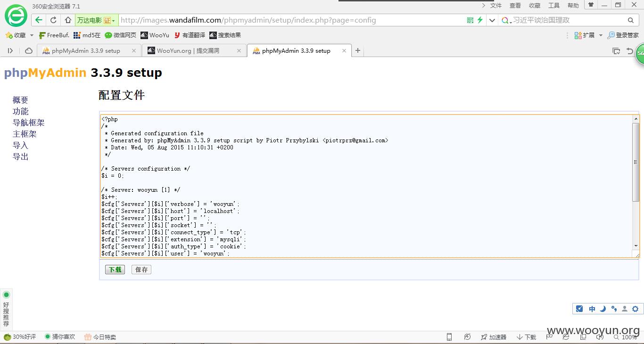Click the speaker mute icon in status bar

coord(600,337)
